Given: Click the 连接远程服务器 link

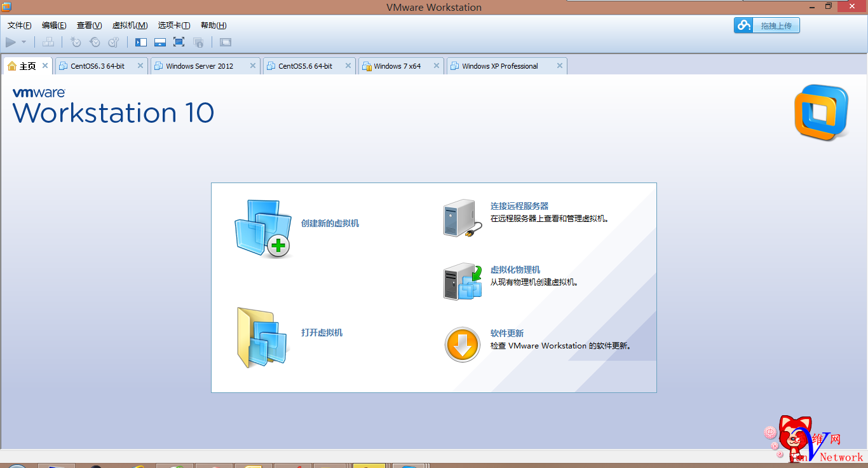Looking at the screenshot, I should tap(519, 206).
